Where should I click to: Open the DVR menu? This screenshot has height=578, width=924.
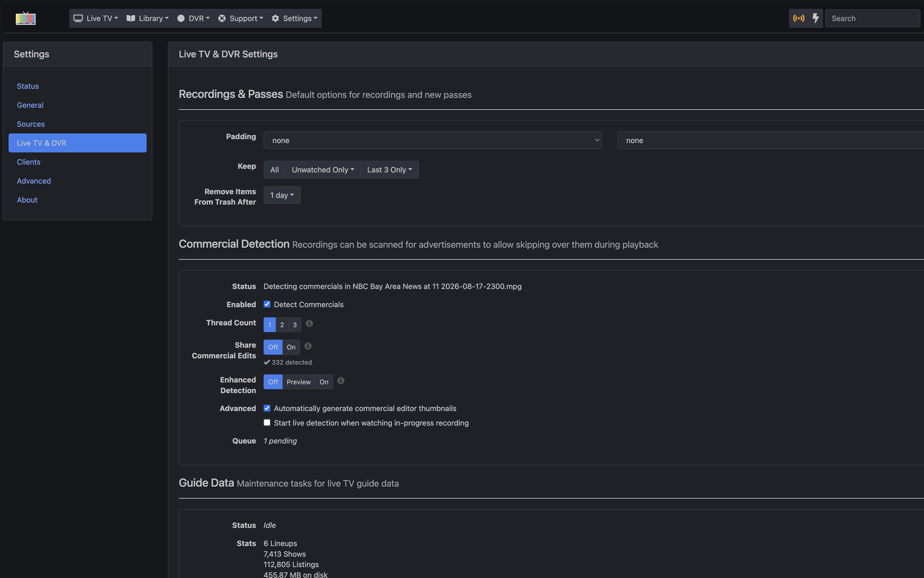[193, 18]
